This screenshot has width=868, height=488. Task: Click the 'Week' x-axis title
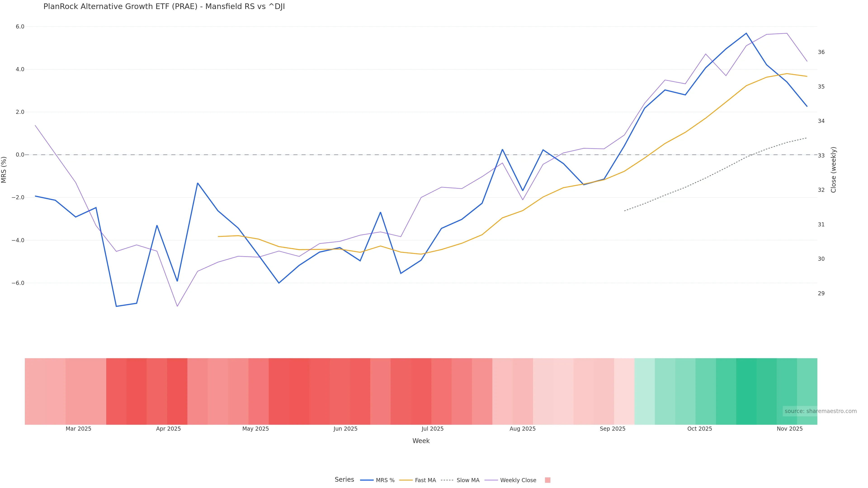coord(421,441)
